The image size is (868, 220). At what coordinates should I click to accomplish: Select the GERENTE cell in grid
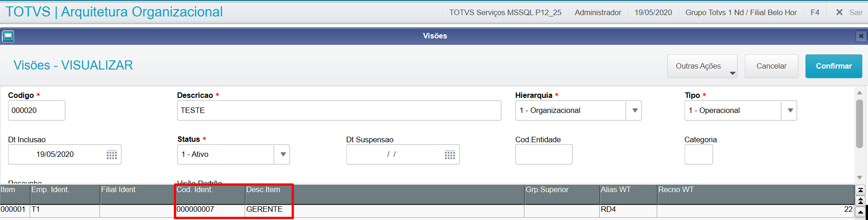[x=268, y=209]
